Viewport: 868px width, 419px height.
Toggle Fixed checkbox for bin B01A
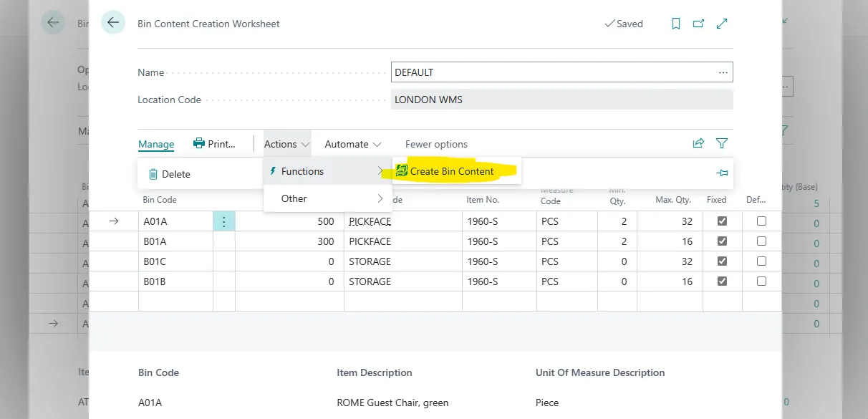click(722, 241)
